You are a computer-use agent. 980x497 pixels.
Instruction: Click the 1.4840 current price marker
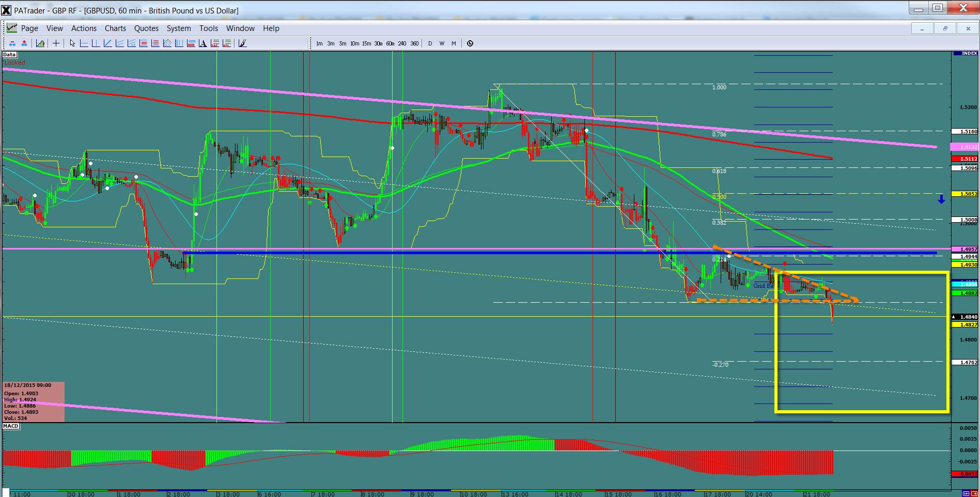965,317
